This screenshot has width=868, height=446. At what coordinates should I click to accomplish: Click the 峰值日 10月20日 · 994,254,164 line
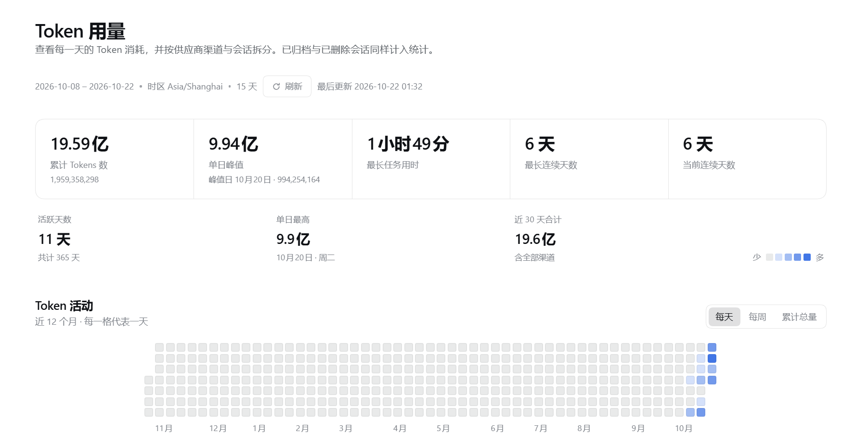click(x=264, y=179)
